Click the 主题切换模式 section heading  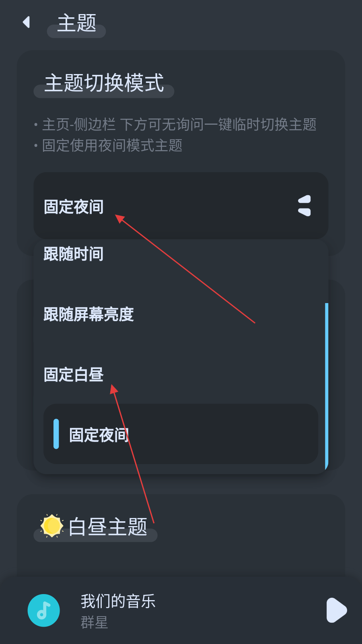click(104, 83)
